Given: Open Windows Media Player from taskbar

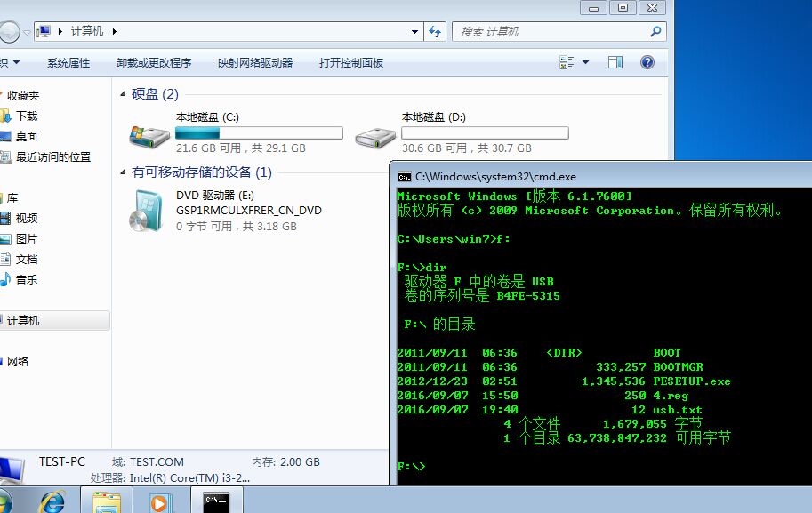Looking at the screenshot, I should [159, 502].
